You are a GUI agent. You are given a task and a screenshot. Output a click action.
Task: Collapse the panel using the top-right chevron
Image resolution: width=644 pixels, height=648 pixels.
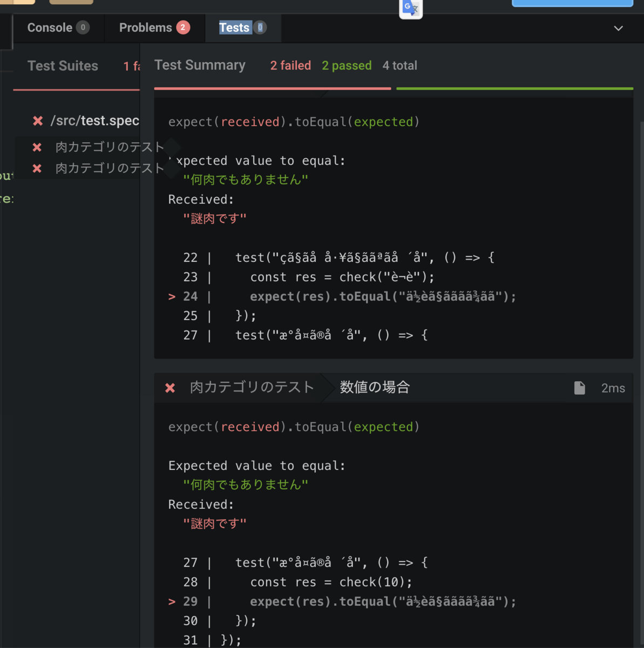[618, 28]
